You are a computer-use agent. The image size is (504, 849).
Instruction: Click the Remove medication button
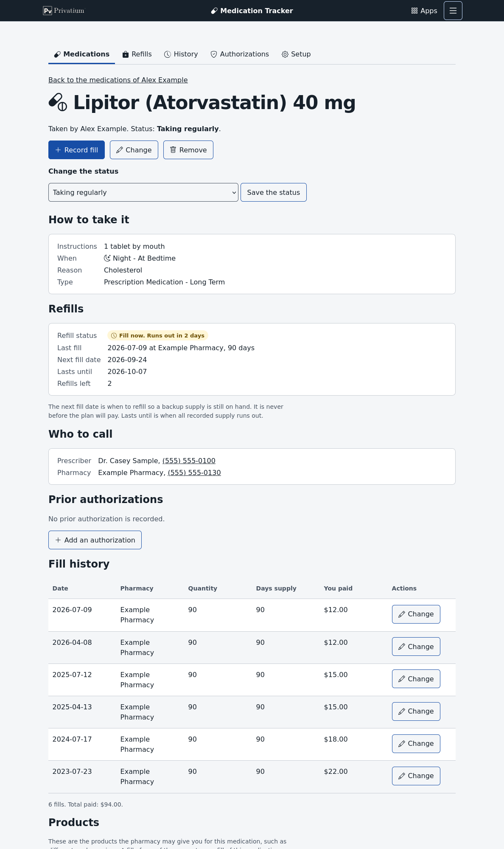coord(188,150)
